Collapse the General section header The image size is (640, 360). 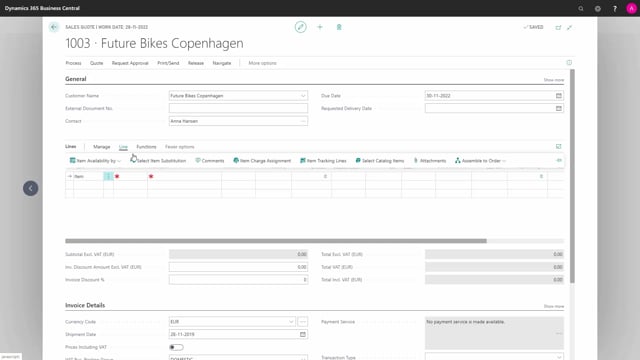tap(76, 79)
